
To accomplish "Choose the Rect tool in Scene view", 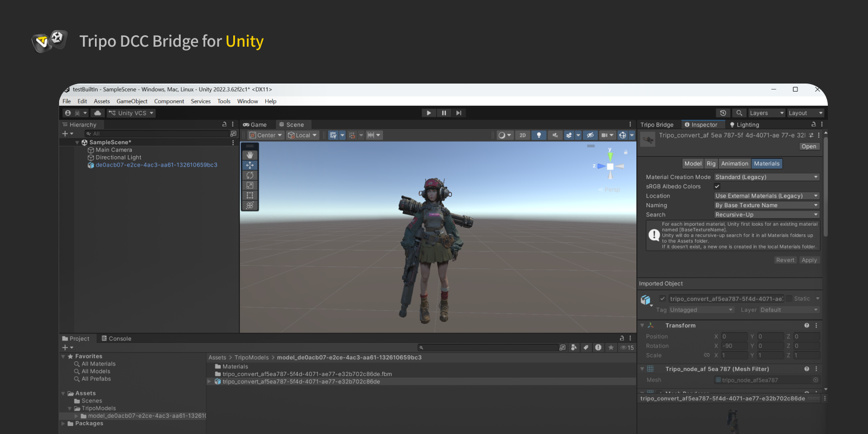I will (250, 195).
